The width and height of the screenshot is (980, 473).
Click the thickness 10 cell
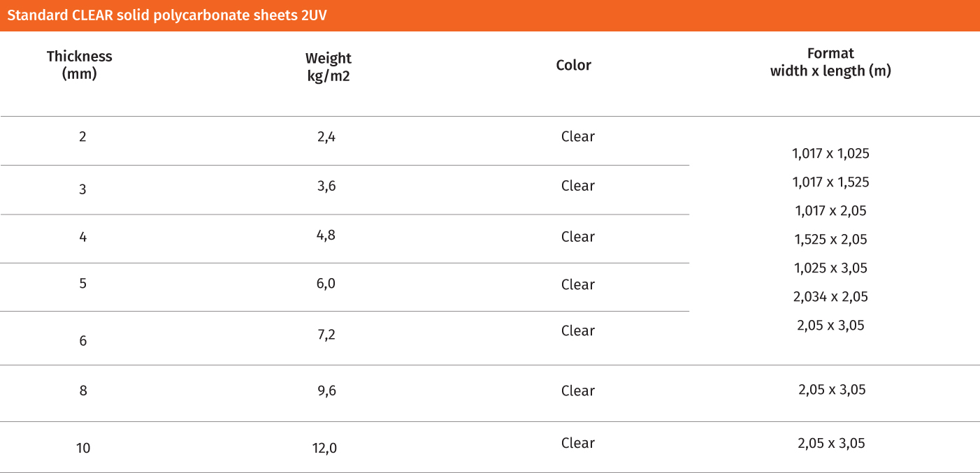83,449
